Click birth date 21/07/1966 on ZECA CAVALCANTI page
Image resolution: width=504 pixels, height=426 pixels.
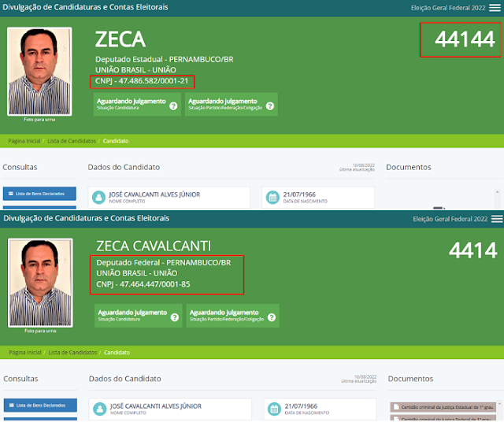click(x=301, y=406)
